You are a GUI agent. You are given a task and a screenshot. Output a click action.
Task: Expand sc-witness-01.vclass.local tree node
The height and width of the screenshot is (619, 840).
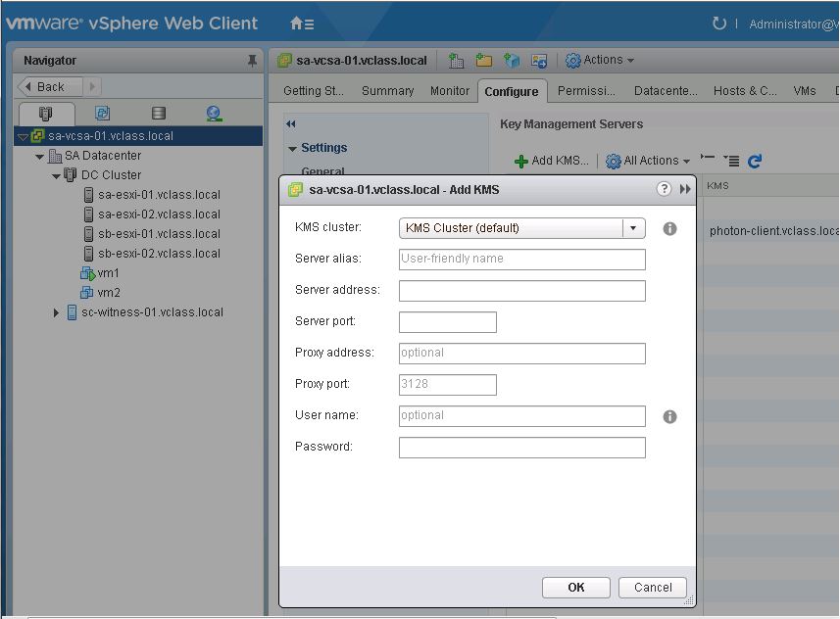(x=56, y=312)
